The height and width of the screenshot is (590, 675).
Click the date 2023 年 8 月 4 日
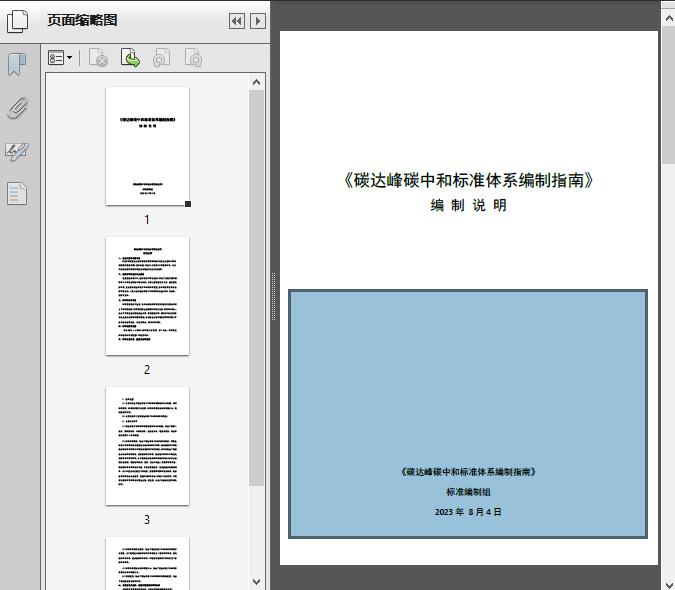pos(468,512)
